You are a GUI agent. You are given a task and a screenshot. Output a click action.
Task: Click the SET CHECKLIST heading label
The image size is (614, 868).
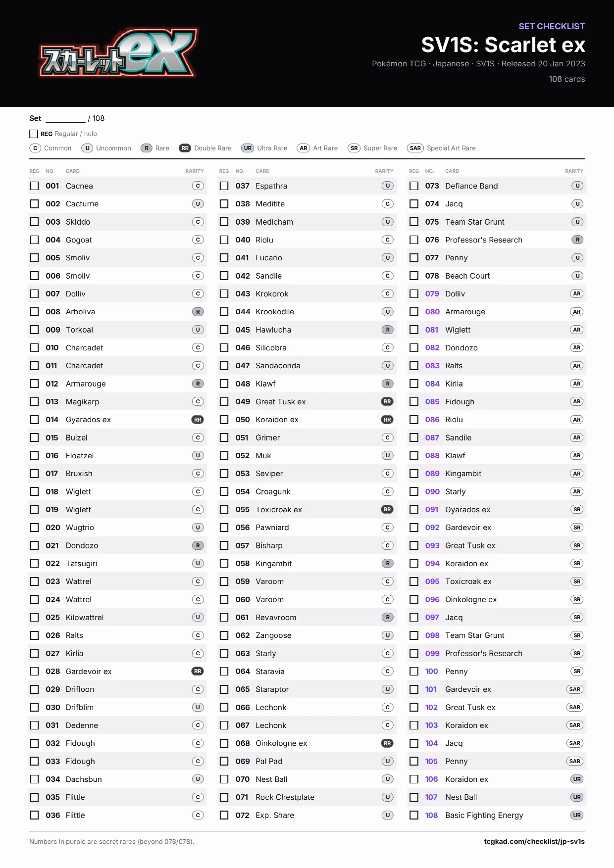point(552,26)
